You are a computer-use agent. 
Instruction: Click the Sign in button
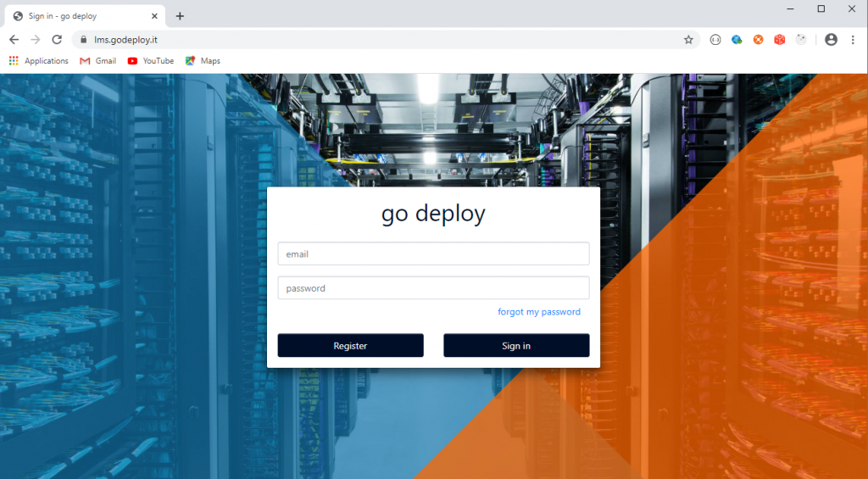tap(516, 346)
